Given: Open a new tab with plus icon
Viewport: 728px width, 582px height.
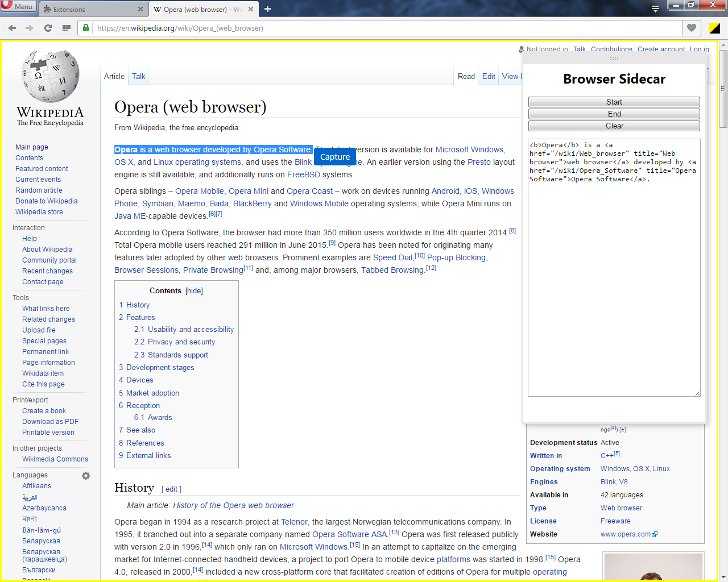Looking at the screenshot, I should [x=268, y=9].
